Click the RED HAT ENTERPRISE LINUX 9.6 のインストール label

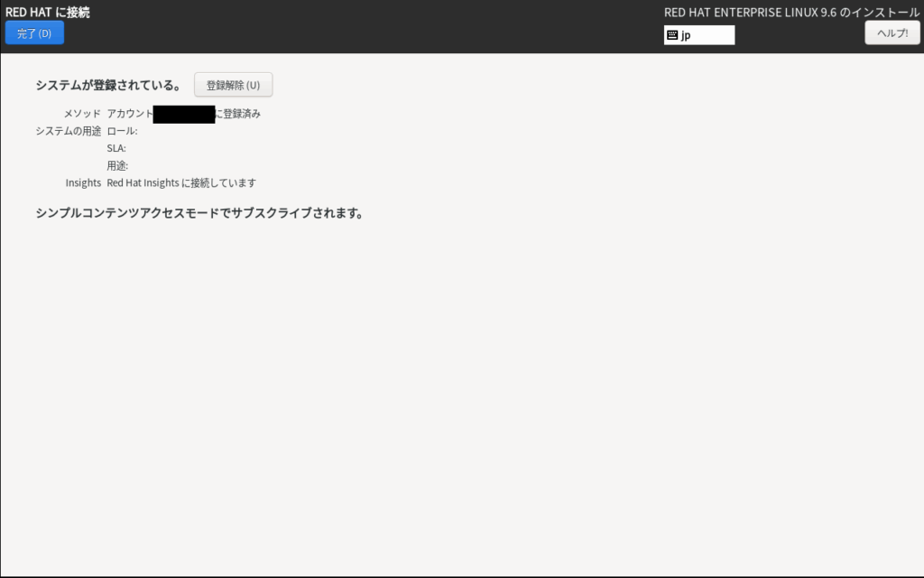791,13
